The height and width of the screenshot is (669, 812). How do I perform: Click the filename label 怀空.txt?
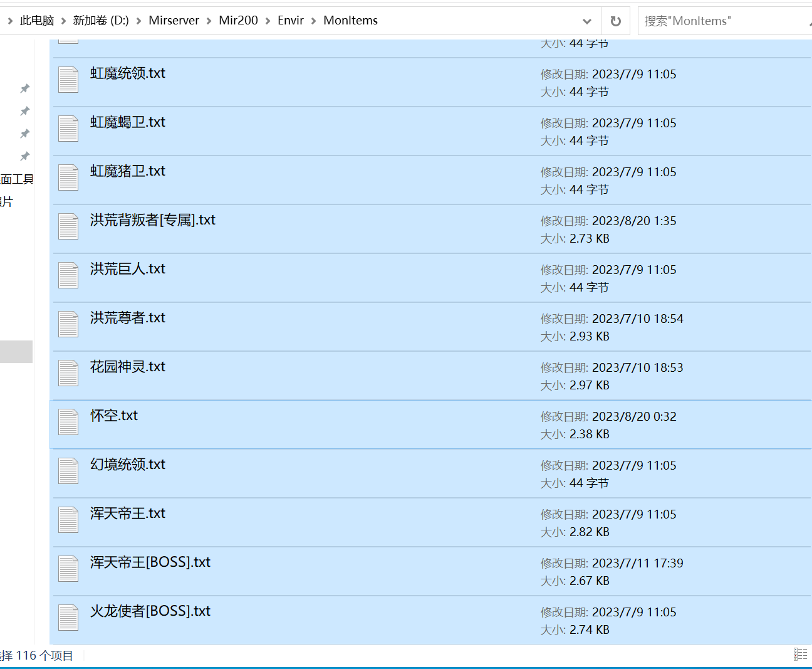tap(114, 416)
